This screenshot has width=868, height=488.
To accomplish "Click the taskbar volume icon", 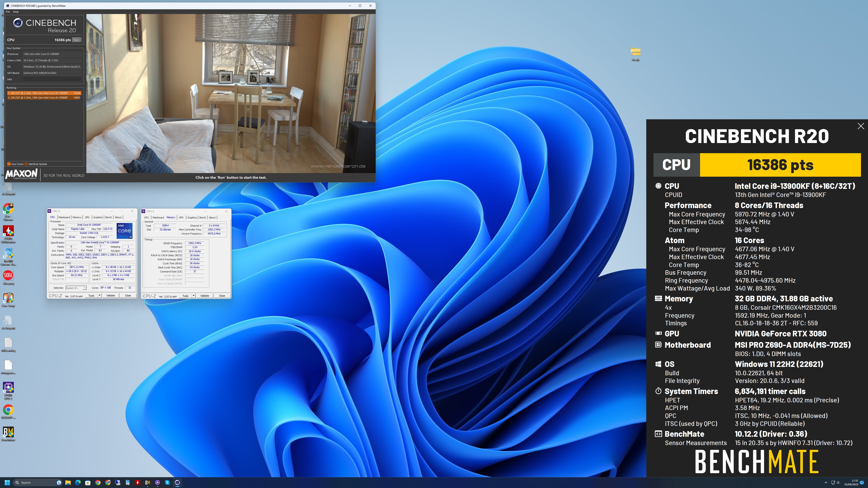I will point(838,483).
